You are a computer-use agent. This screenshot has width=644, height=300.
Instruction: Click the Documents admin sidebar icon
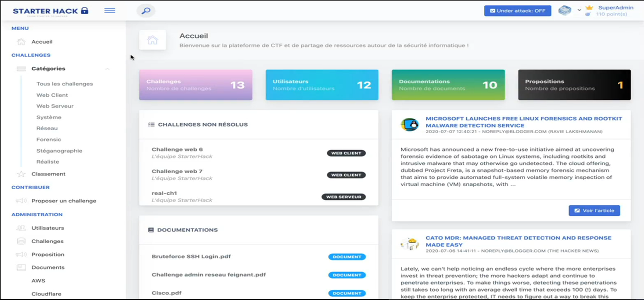(x=21, y=267)
